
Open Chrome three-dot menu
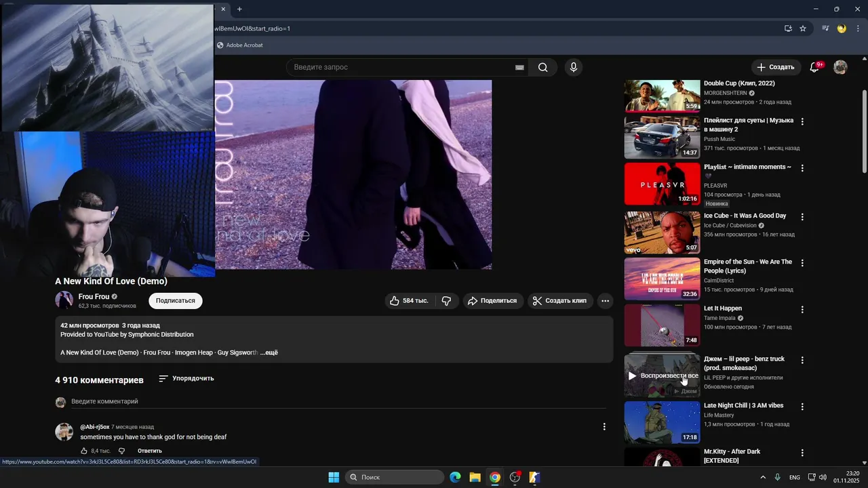click(x=859, y=28)
